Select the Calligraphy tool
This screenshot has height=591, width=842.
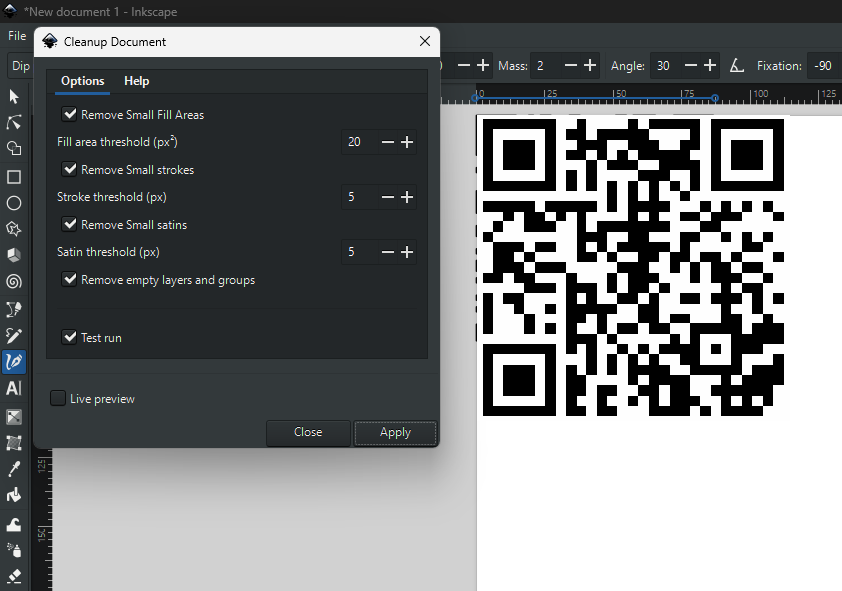[14, 362]
